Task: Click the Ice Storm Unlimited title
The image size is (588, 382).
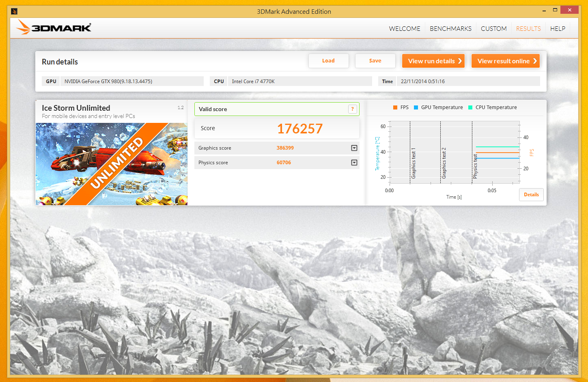Action: [x=76, y=108]
